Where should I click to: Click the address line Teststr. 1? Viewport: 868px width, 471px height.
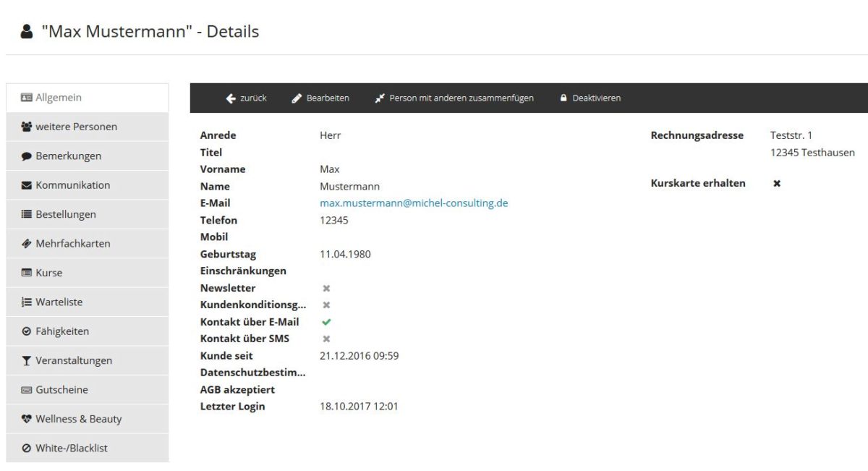pyautogui.click(x=791, y=135)
